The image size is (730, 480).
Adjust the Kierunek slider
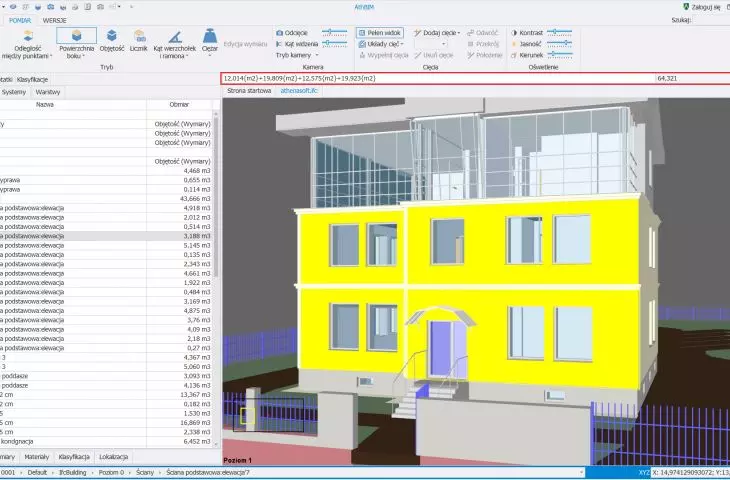pyautogui.click(x=559, y=54)
